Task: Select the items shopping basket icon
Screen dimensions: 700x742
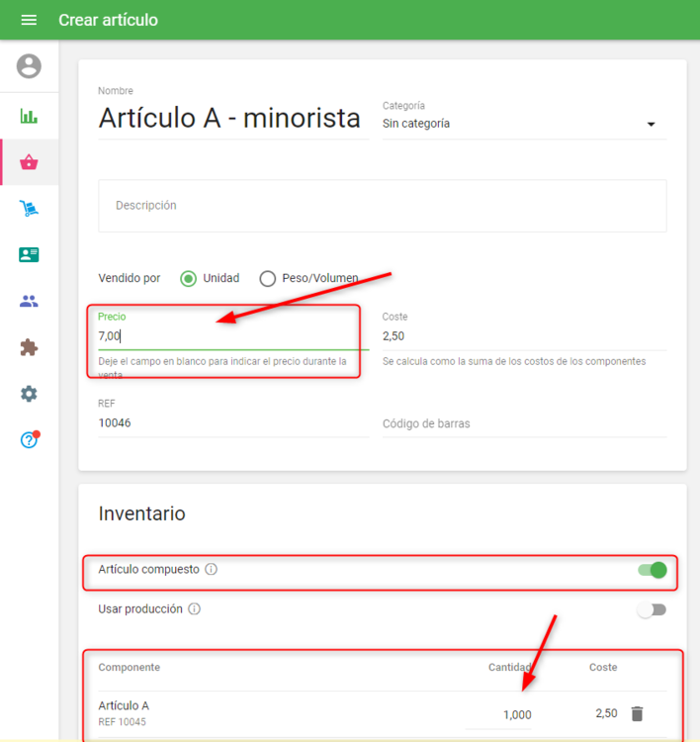Action: 29,162
